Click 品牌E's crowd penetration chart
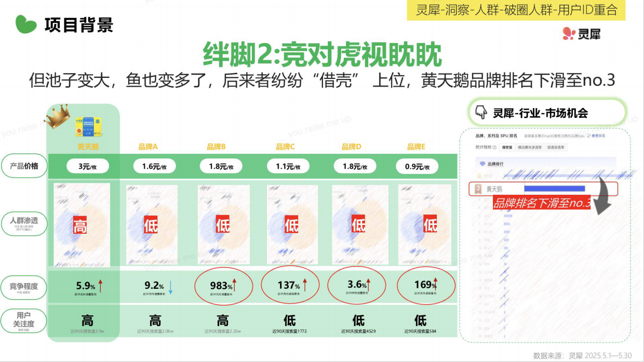 click(424, 225)
